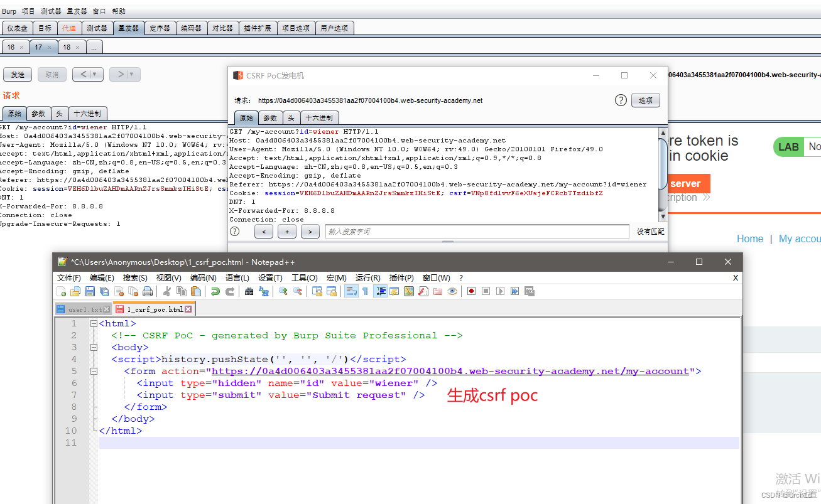
Task: Click the Playback macro icon
Action: (500, 291)
